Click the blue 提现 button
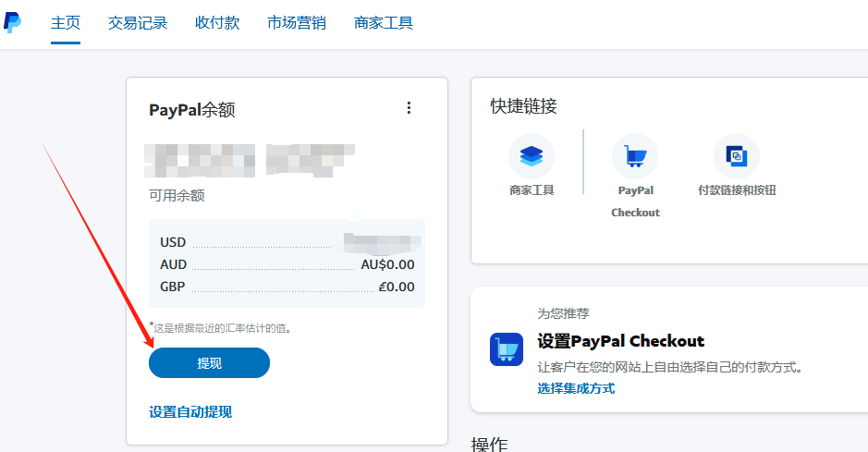 tap(209, 363)
